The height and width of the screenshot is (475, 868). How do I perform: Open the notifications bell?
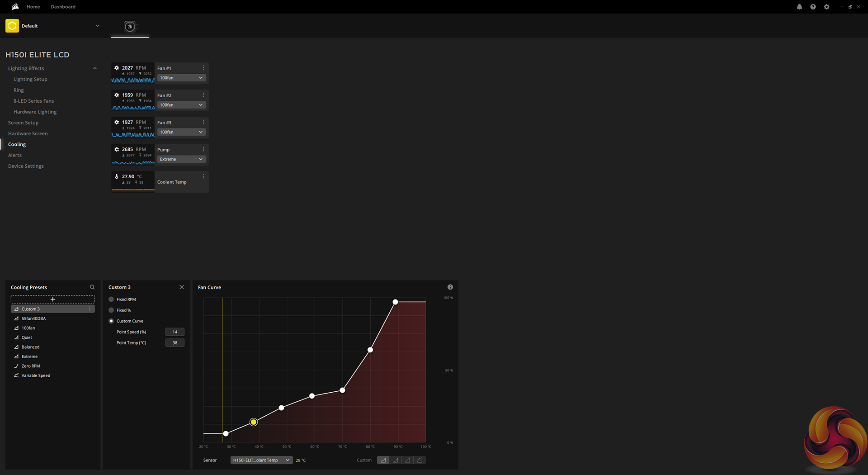(x=799, y=7)
